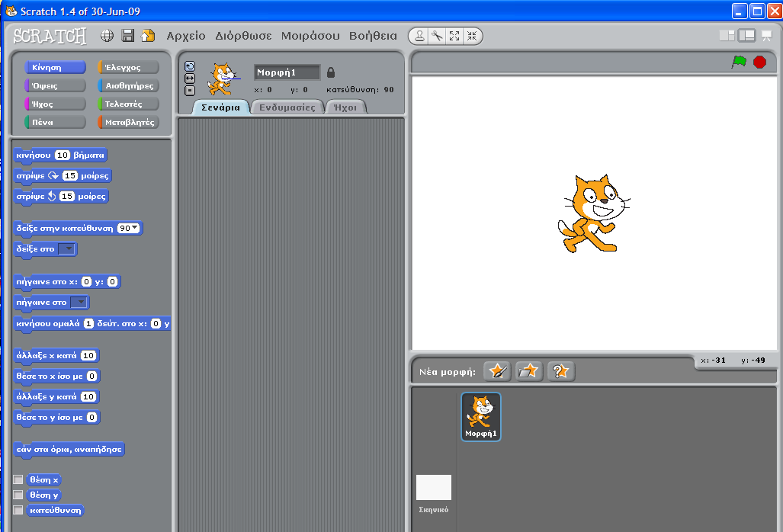Screen dimensions: 783x532
Task: Select the Ήχος block category
Action: click(55, 104)
